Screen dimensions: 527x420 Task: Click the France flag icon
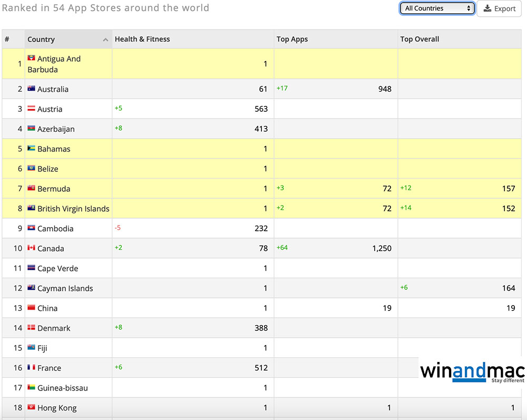[31, 367]
